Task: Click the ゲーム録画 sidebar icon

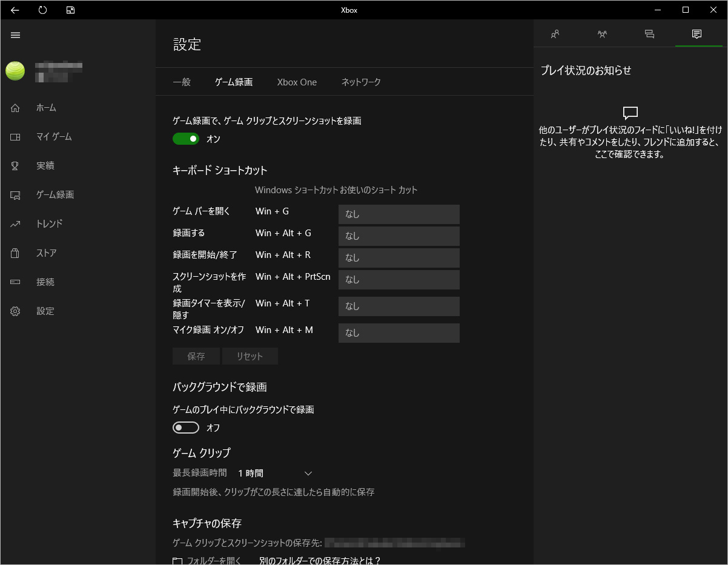Action: [15, 195]
